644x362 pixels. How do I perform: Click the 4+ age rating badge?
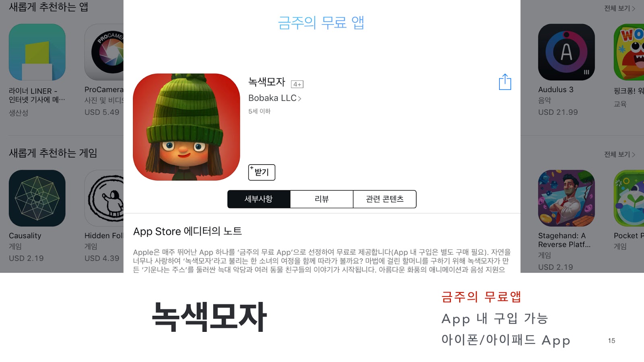pyautogui.click(x=297, y=84)
